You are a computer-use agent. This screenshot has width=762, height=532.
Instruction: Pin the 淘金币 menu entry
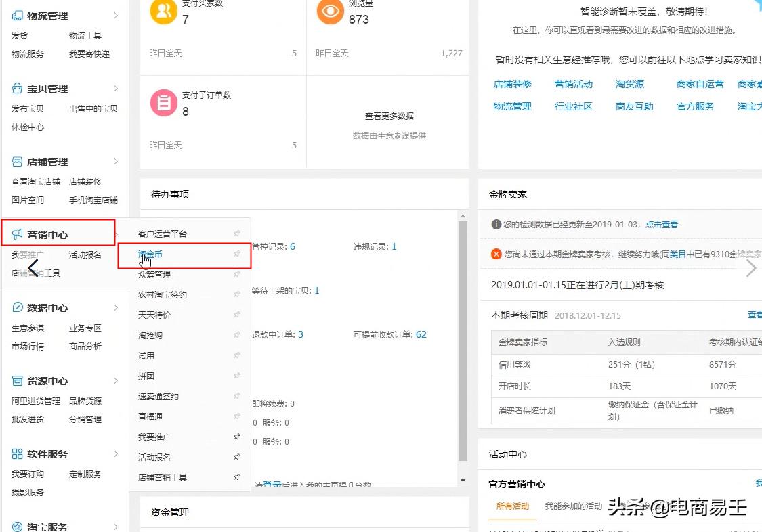237,254
